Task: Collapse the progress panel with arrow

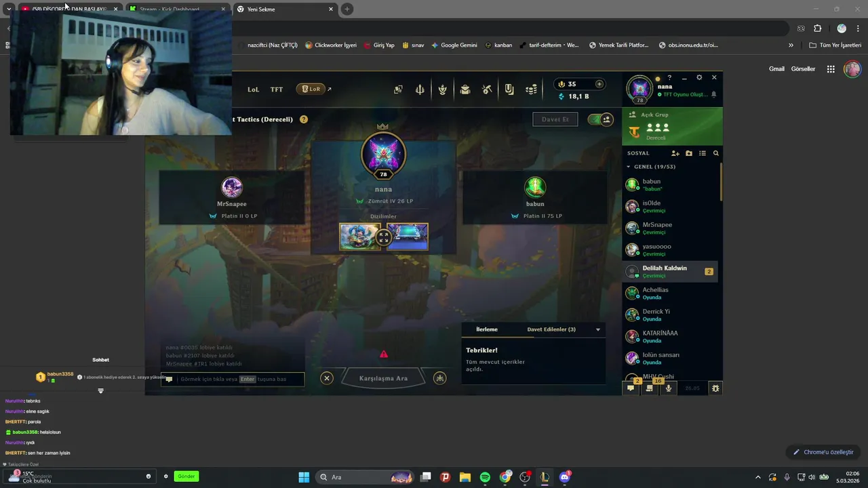Action: pos(598,330)
